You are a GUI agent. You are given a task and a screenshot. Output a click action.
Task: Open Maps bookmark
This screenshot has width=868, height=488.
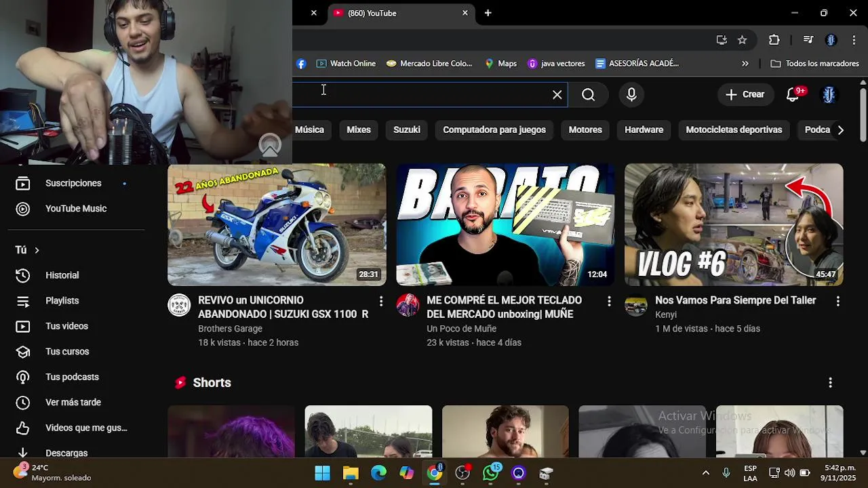pos(500,64)
